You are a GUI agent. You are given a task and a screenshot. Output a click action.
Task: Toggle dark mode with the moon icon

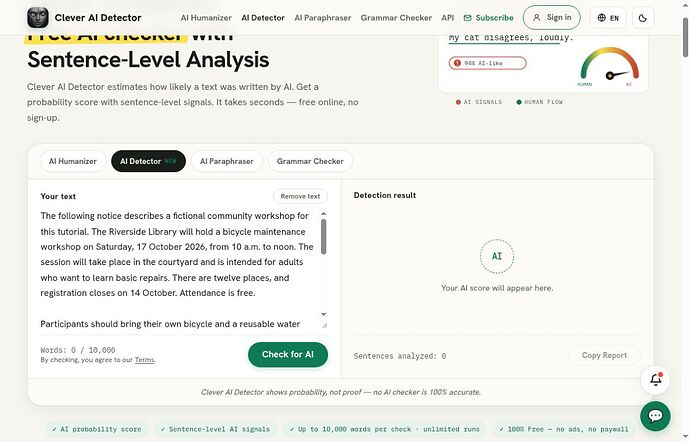point(642,18)
